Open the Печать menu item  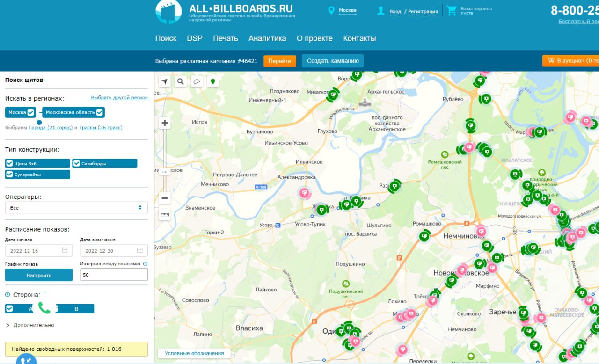226,38
